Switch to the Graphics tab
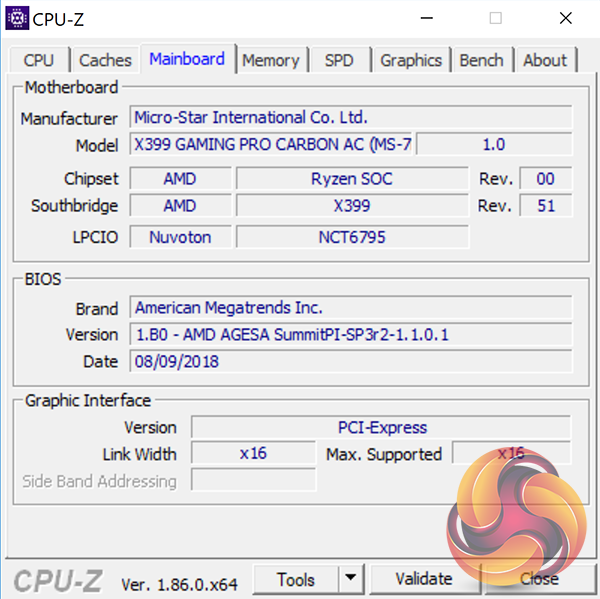 (411, 60)
